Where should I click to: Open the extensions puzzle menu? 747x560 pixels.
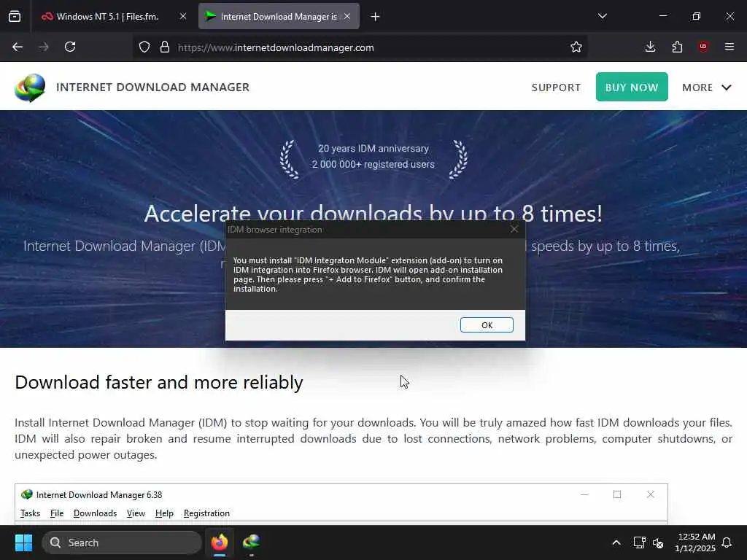click(677, 47)
